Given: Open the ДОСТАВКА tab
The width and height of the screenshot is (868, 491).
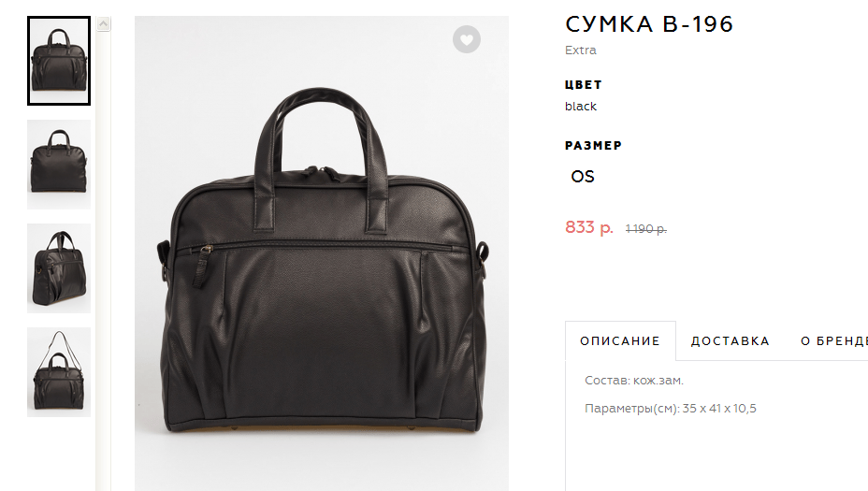Looking at the screenshot, I should (x=731, y=341).
